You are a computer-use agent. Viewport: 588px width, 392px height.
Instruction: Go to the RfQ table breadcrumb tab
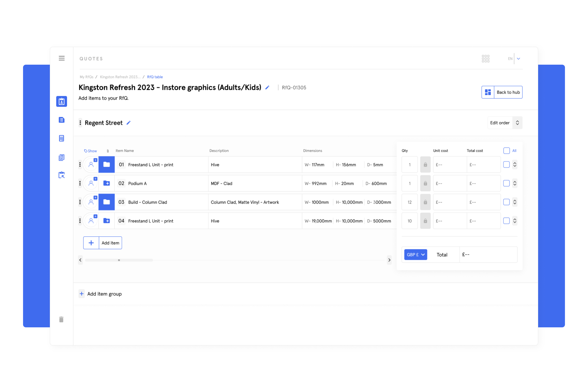click(x=155, y=77)
